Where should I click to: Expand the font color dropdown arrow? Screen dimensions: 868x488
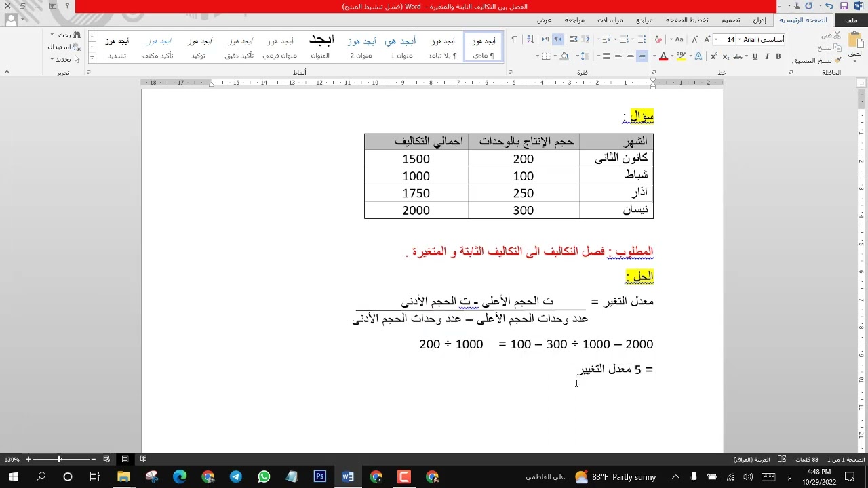654,56
